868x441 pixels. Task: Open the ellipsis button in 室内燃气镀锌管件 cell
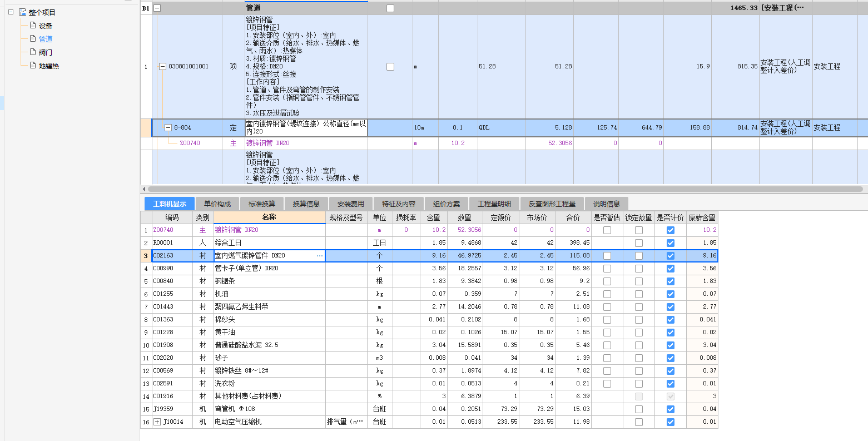[x=320, y=256]
